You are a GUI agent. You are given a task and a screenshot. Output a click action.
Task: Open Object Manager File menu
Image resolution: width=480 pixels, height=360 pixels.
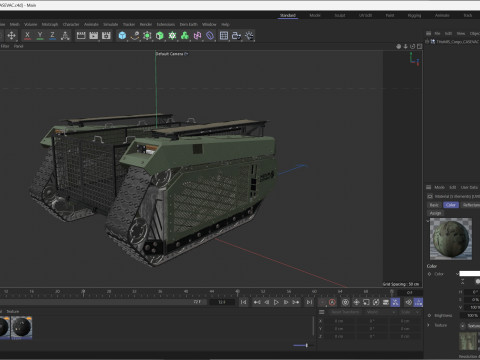coord(437,33)
